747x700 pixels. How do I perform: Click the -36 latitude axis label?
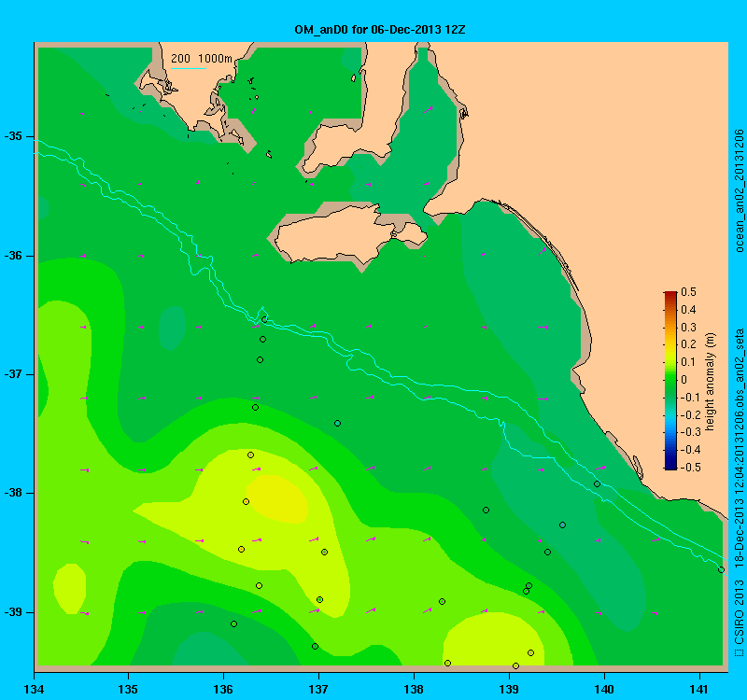[13, 256]
